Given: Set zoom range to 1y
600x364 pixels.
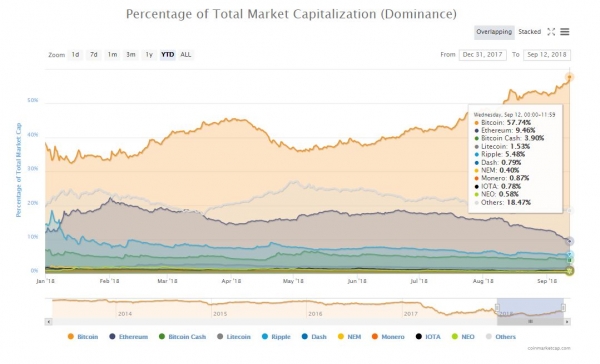Looking at the screenshot, I should (x=149, y=55).
